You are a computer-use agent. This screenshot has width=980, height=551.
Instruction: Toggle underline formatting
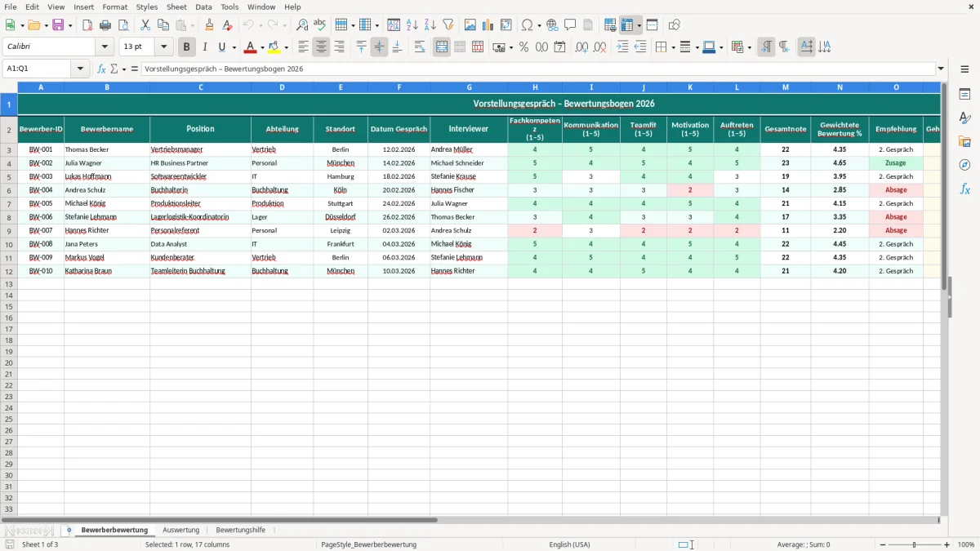pyautogui.click(x=221, y=47)
